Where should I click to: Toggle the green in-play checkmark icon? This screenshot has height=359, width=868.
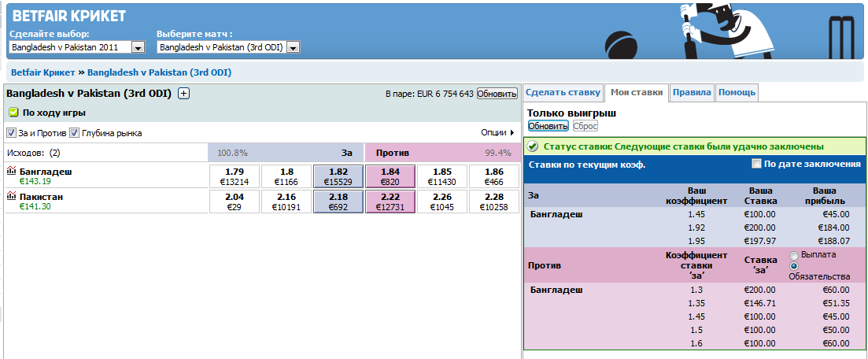(14, 113)
